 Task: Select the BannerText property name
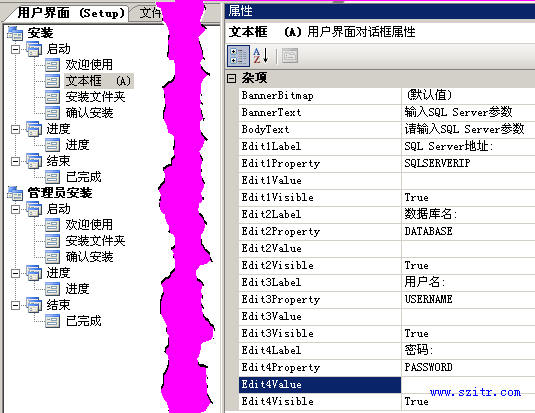coord(271,113)
